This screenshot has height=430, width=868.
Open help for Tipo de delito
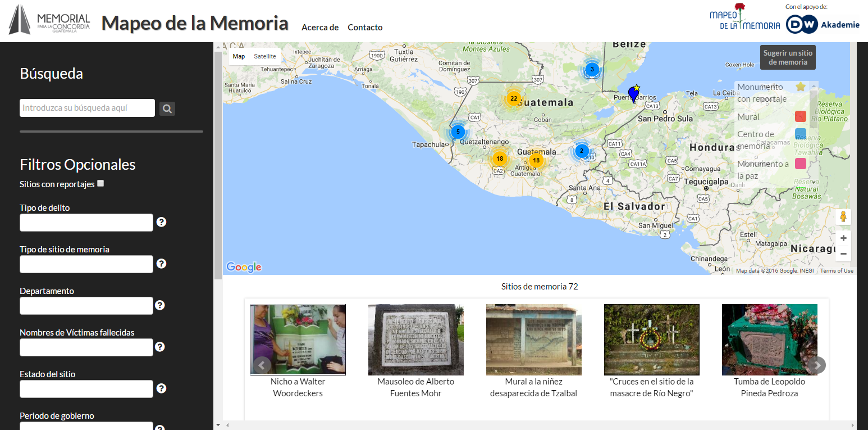coord(161,222)
